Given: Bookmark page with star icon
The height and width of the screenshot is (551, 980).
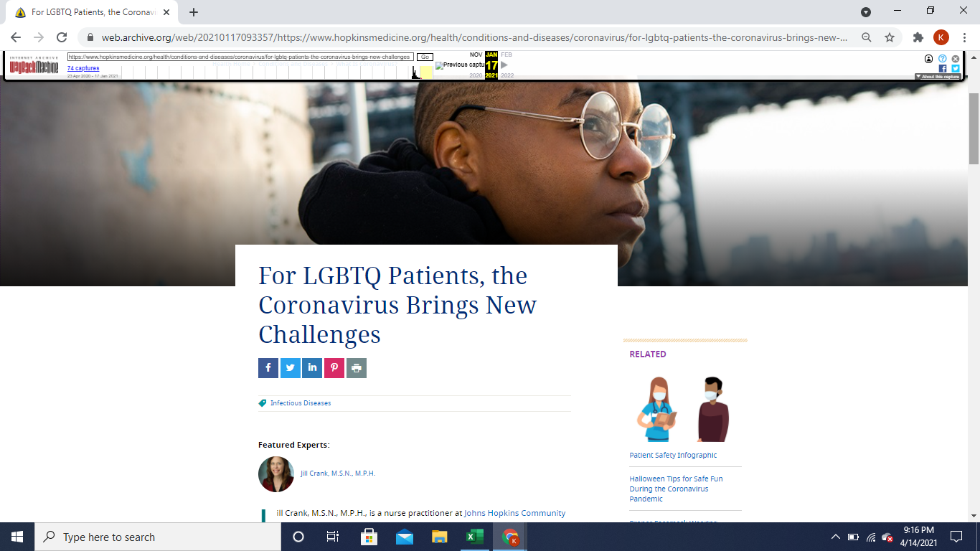Looking at the screenshot, I should [890, 37].
